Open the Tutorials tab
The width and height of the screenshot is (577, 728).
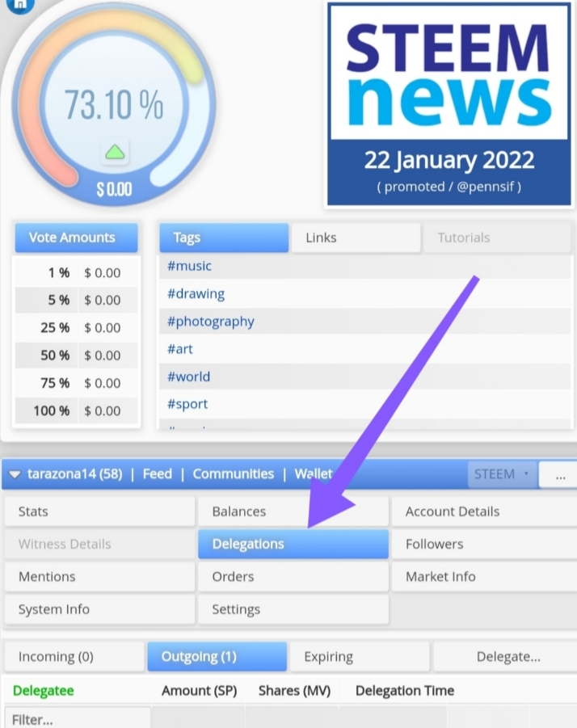[496, 238]
